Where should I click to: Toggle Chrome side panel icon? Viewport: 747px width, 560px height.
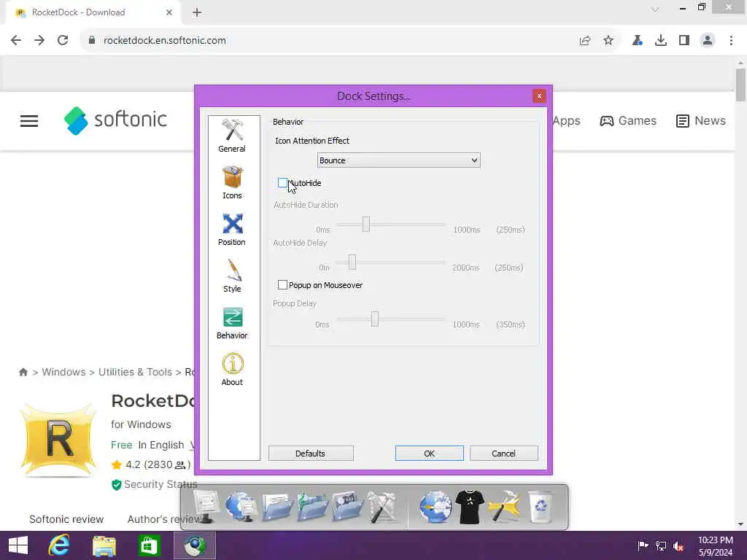(x=684, y=41)
